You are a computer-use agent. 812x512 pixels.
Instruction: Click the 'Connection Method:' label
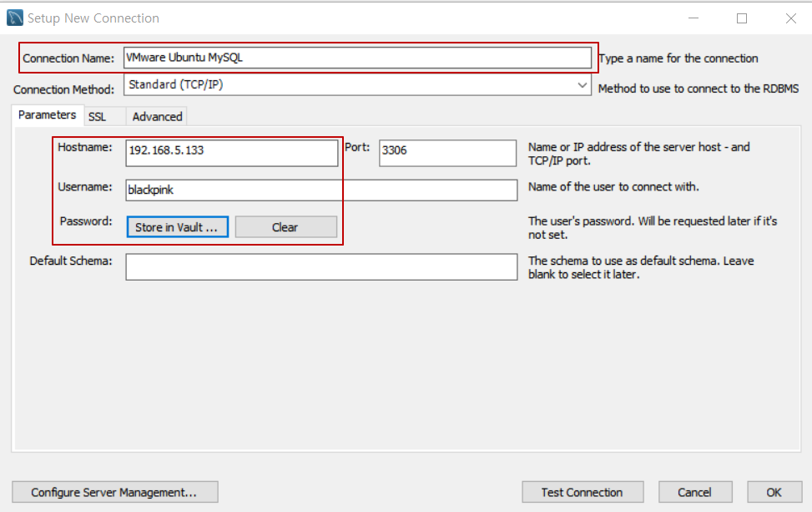point(63,89)
